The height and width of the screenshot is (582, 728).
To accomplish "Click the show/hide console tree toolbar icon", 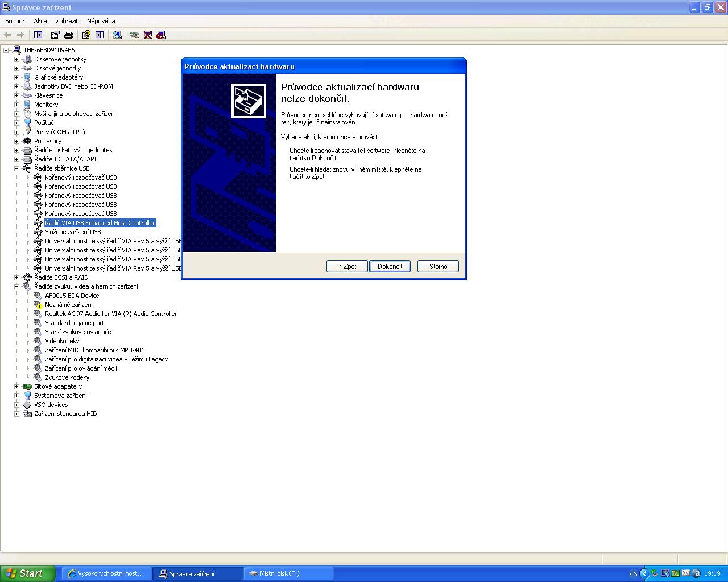I will point(38,35).
